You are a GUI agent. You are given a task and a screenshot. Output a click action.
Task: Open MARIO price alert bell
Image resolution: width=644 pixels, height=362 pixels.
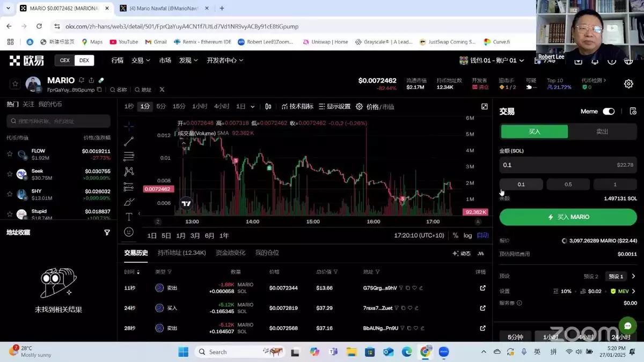click(82, 80)
